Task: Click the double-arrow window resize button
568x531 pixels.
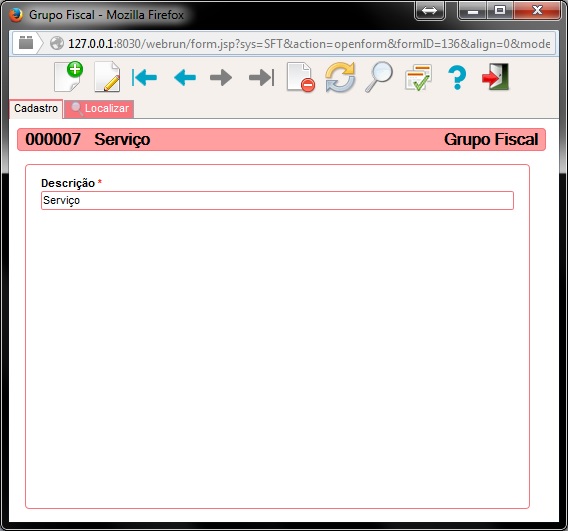Action: pyautogui.click(x=430, y=11)
